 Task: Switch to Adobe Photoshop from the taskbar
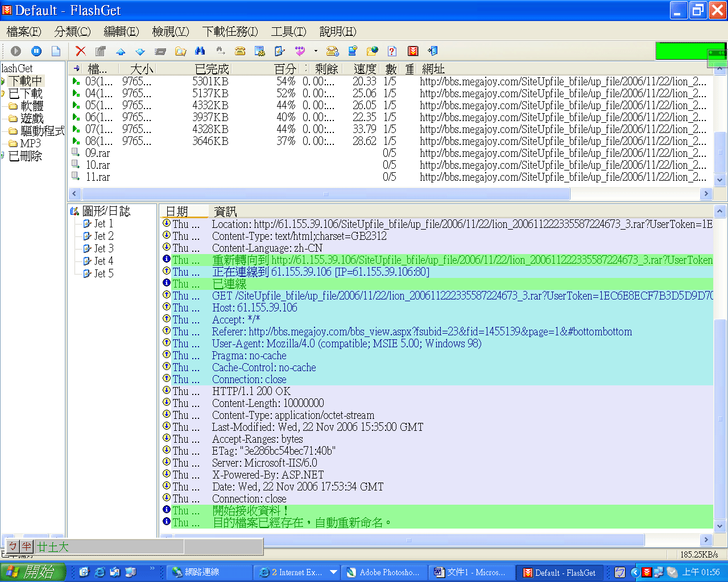pos(383,572)
